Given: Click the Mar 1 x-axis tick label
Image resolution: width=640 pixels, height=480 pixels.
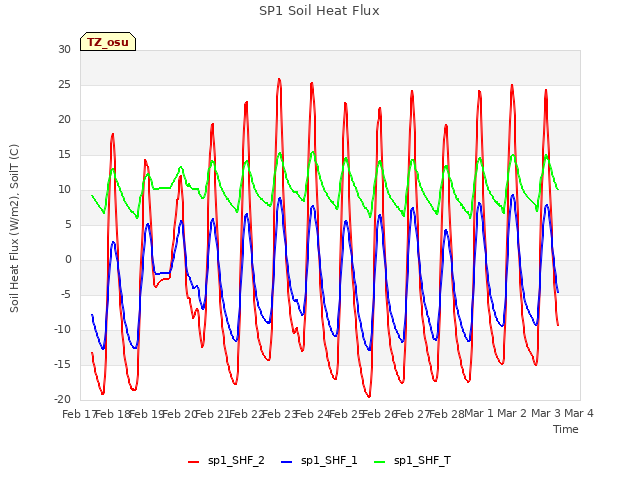Looking at the screenshot, I should click(x=479, y=413).
